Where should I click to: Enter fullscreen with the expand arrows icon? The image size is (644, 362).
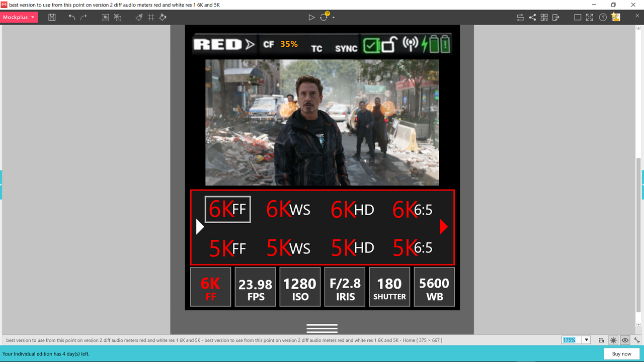click(x=589, y=17)
